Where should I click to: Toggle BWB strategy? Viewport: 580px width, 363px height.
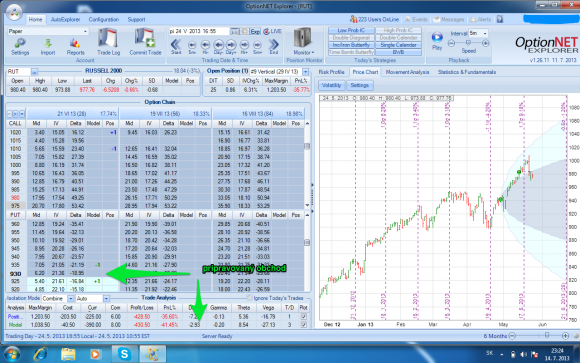point(398,52)
